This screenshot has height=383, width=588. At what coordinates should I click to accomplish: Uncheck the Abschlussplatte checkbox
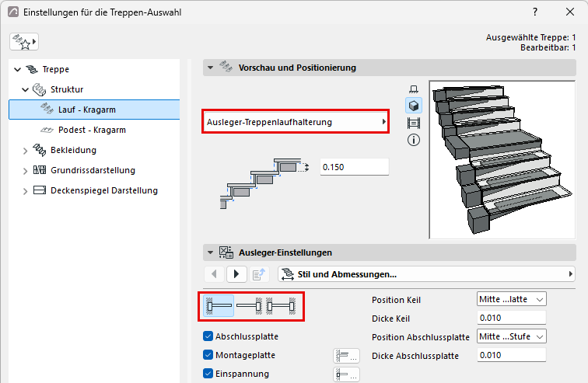pos(208,336)
